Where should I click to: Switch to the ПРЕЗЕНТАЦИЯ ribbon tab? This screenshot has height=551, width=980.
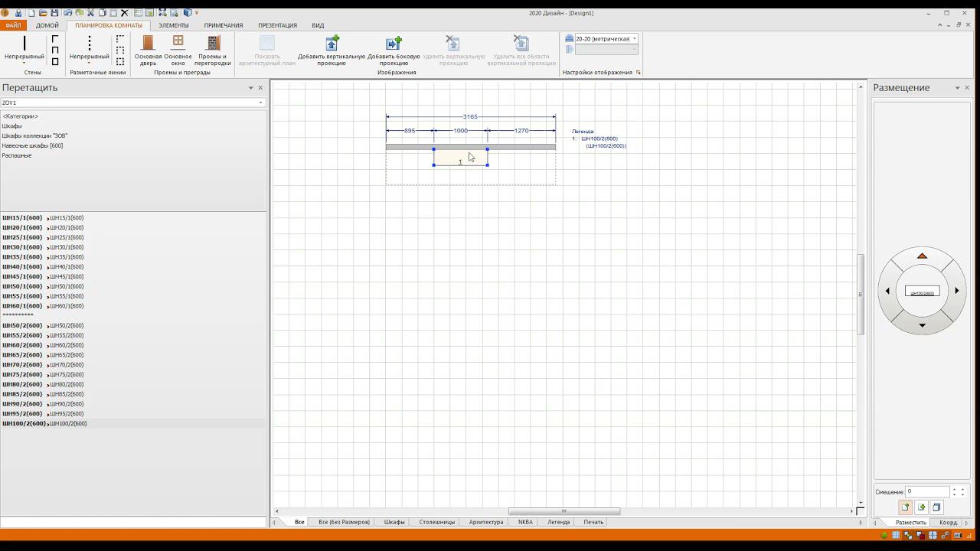[277, 25]
